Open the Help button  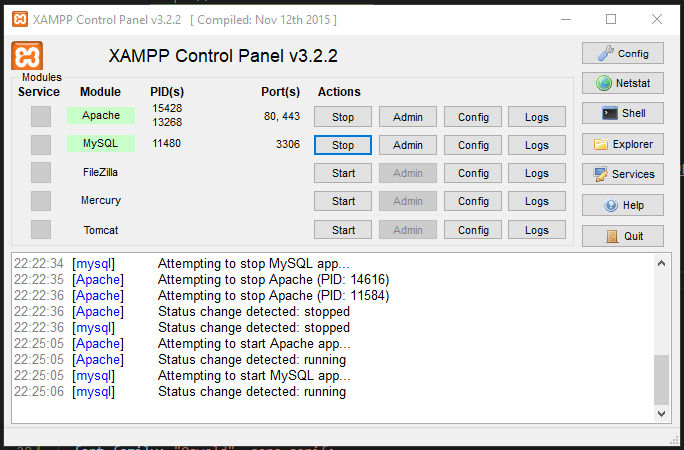[622, 206]
